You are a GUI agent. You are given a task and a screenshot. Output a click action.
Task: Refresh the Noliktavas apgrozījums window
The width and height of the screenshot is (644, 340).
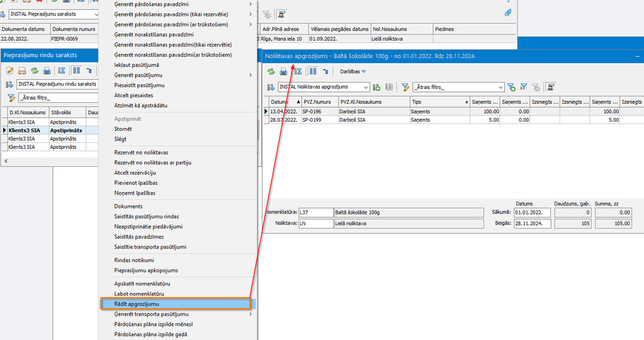pyautogui.click(x=271, y=71)
